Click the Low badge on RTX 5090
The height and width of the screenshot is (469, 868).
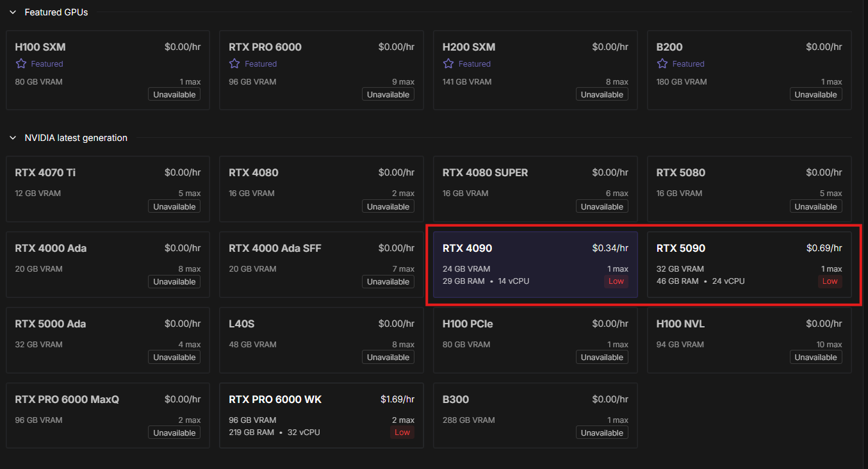pyautogui.click(x=830, y=281)
